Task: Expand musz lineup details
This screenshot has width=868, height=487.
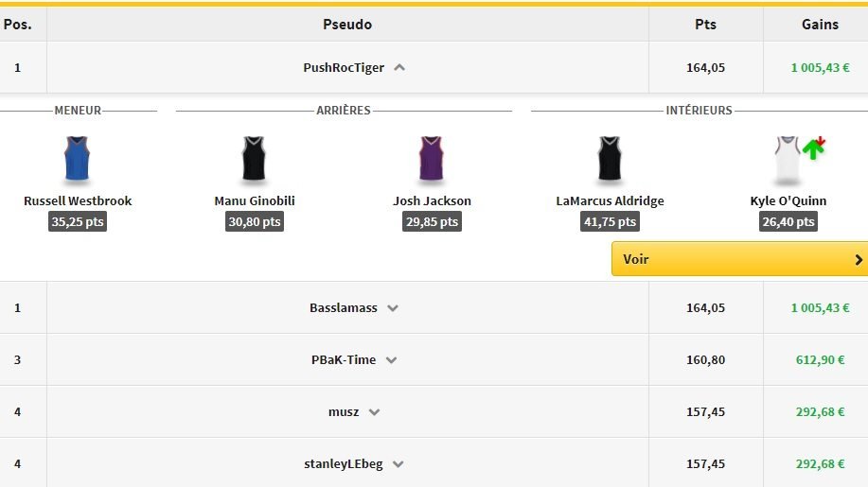Action: (374, 412)
